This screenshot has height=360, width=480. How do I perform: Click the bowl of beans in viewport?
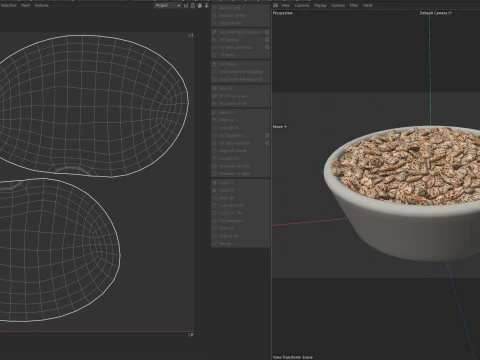pos(402,193)
